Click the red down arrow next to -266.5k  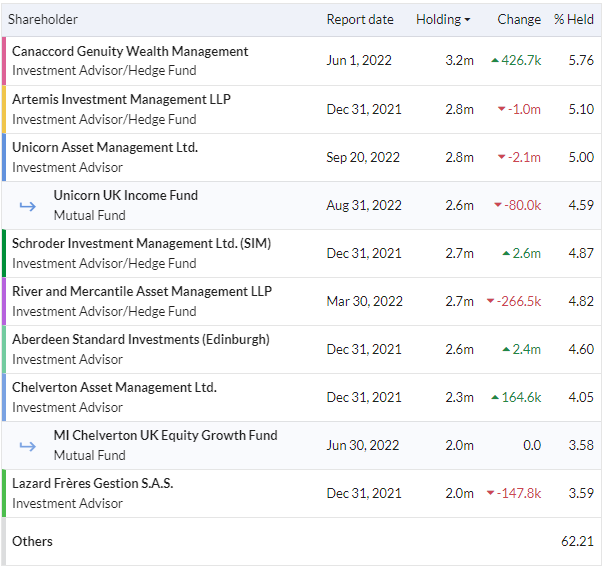[490, 301]
